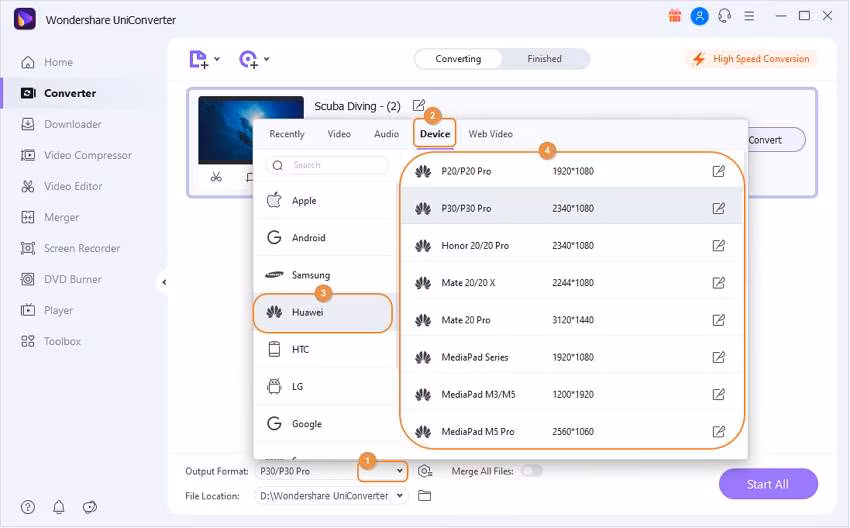This screenshot has height=528, width=850.
Task: Choose Mate 20 Pro 3120*1440 preset
Action: pos(571,320)
